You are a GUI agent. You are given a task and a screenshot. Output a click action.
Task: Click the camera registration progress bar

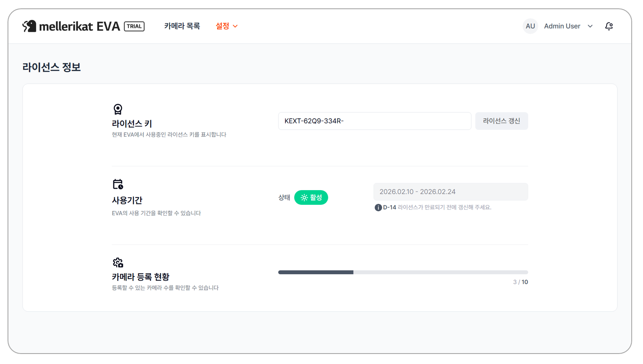tap(403, 272)
